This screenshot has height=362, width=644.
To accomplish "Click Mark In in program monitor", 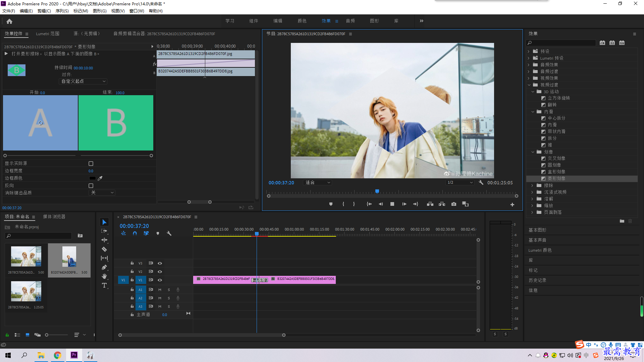I will (x=343, y=204).
